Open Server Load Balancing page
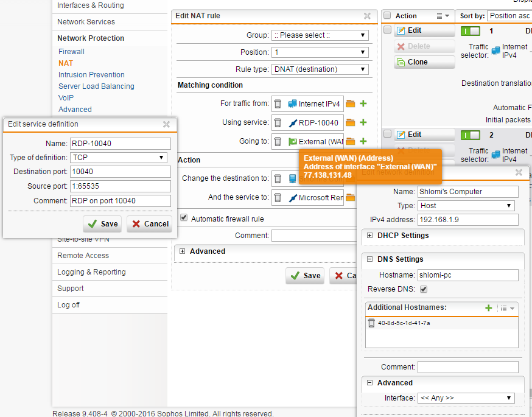Screen dimensions: 532x417 click(96, 86)
